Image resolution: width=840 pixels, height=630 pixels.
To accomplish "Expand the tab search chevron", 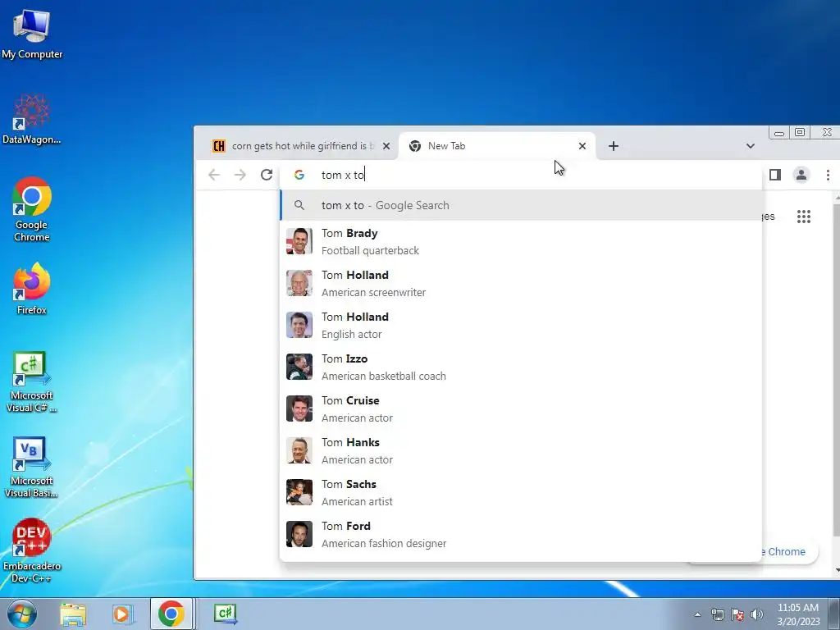I will click(751, 146).
